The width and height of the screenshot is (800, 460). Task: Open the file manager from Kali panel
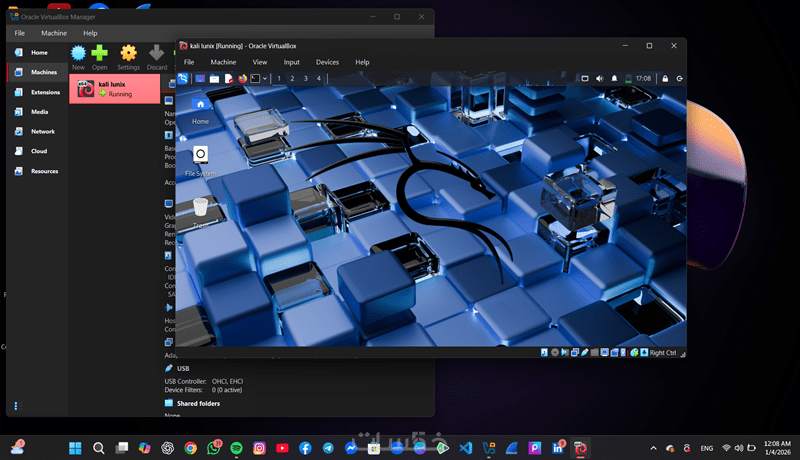[x=214, y=79]
